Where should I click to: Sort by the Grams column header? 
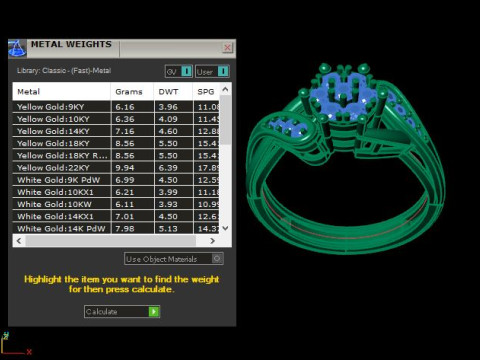[132, 92]
